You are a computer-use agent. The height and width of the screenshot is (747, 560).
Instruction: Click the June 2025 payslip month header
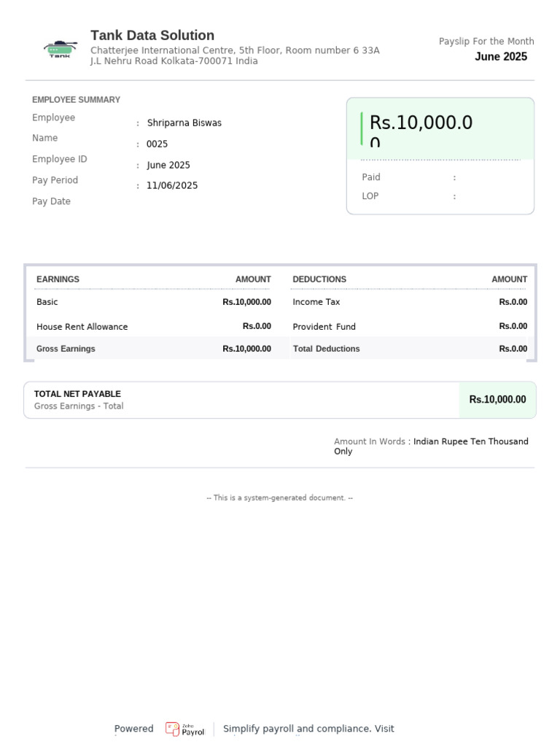501,56
